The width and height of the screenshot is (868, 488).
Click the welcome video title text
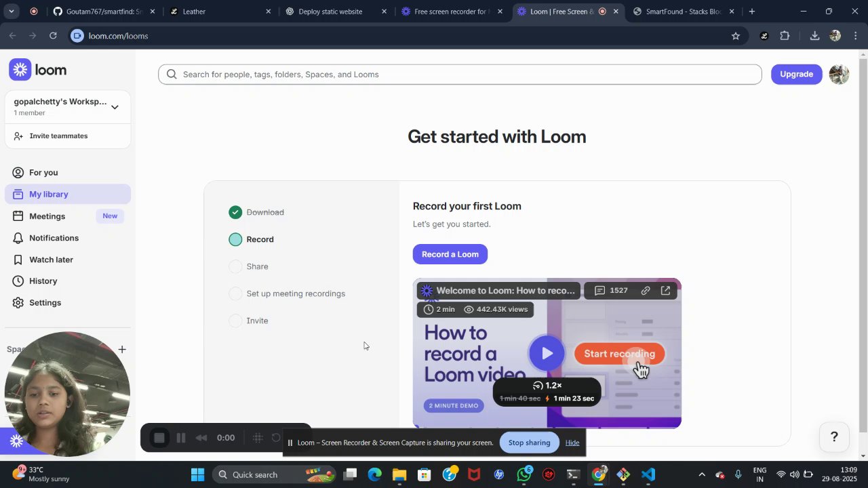[505, 290]
